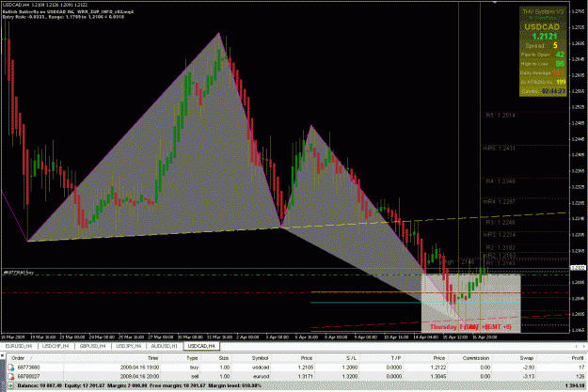
Task: Click the R3 : 1.2246 pivot label
Action: click(501, 223)
